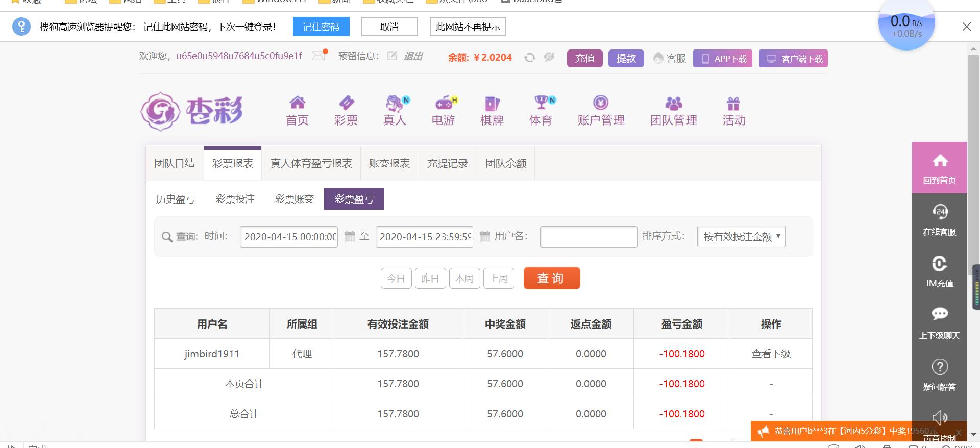This screenshot has width=980, height=448.
Task: Select 彩票投注 sub-tab
Action: (235, 199)
